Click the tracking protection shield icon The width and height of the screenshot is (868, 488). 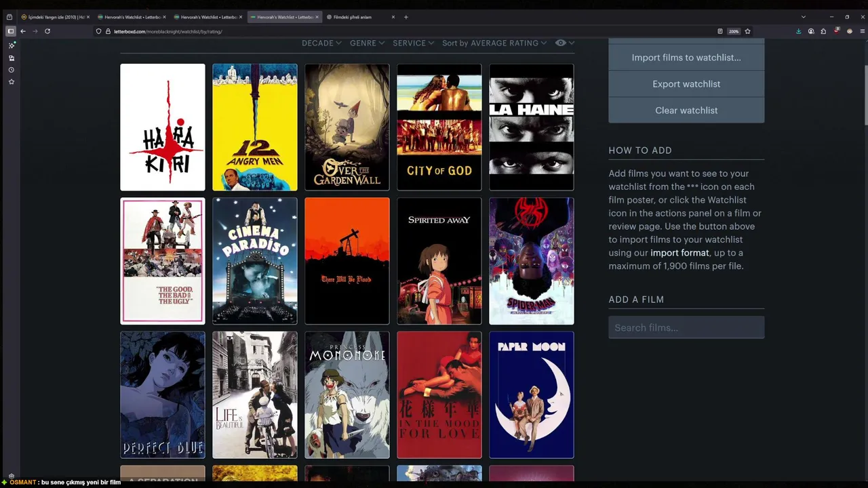pyautogui.click(x=98, y=31)
